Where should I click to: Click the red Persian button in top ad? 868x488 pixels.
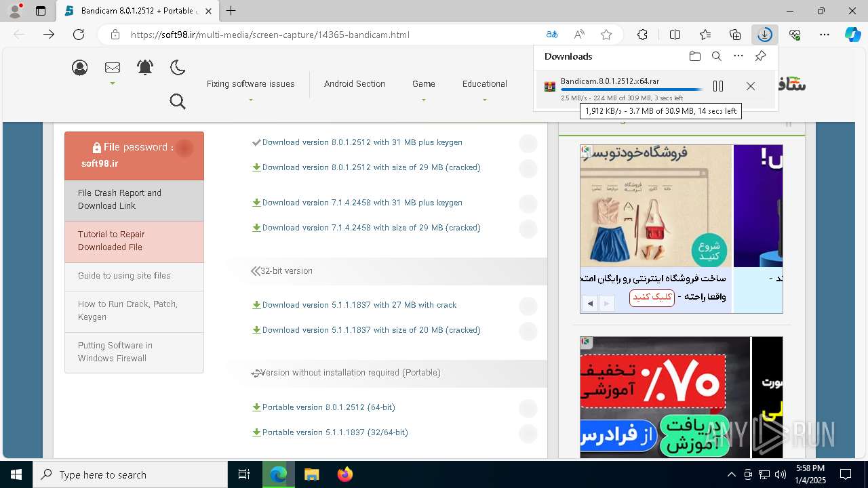click(652, 298)
